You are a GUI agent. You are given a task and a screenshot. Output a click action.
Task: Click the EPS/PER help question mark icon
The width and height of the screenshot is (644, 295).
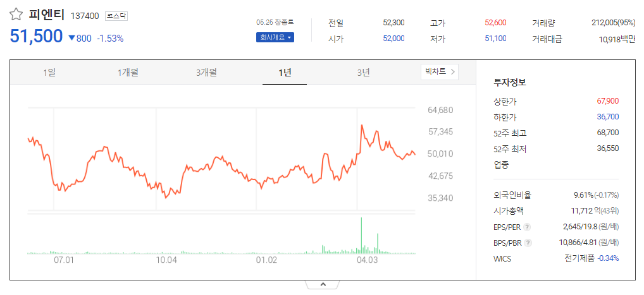528,227
